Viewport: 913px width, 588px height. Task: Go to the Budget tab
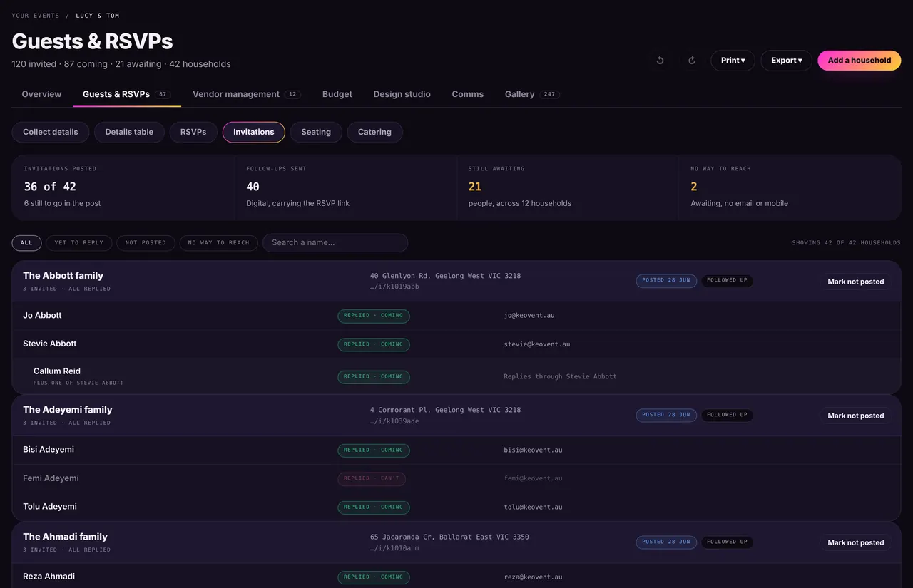point(337,94)
